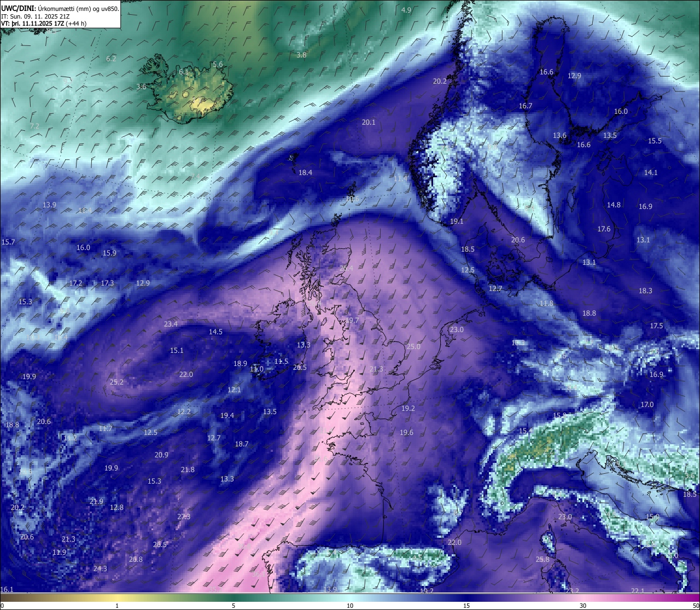Click the 17.5 value near the right edge
The image size is (700, 610).
pyautogui.click(x=656, y=326)
